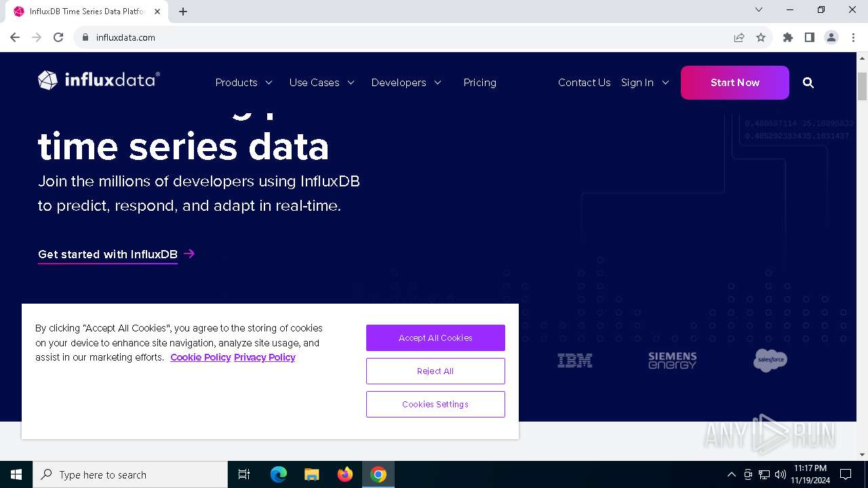This screenshot has width=868, height=488.
Task: Click the browser forward arrow
Action: [37, 37]
